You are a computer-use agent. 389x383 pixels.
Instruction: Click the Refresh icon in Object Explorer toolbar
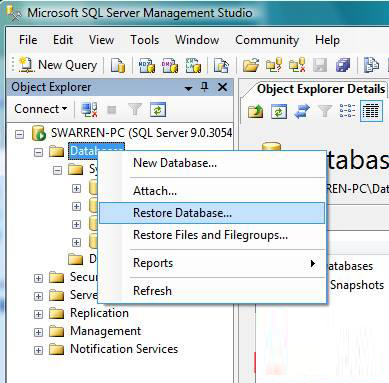click(158, 109)
